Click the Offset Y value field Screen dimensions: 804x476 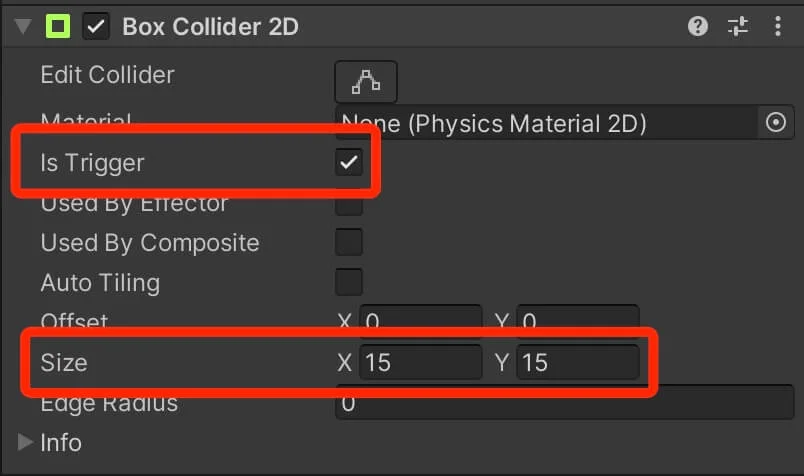click(x=578, y=318)
